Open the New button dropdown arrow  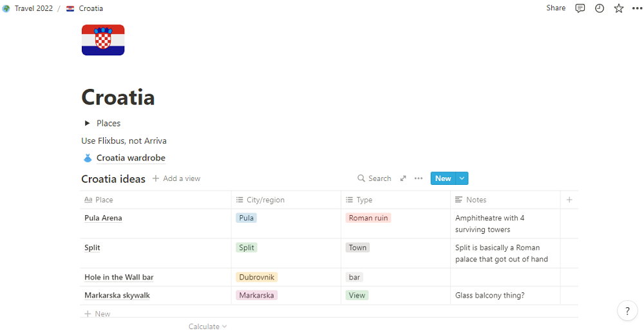(462, 178)
